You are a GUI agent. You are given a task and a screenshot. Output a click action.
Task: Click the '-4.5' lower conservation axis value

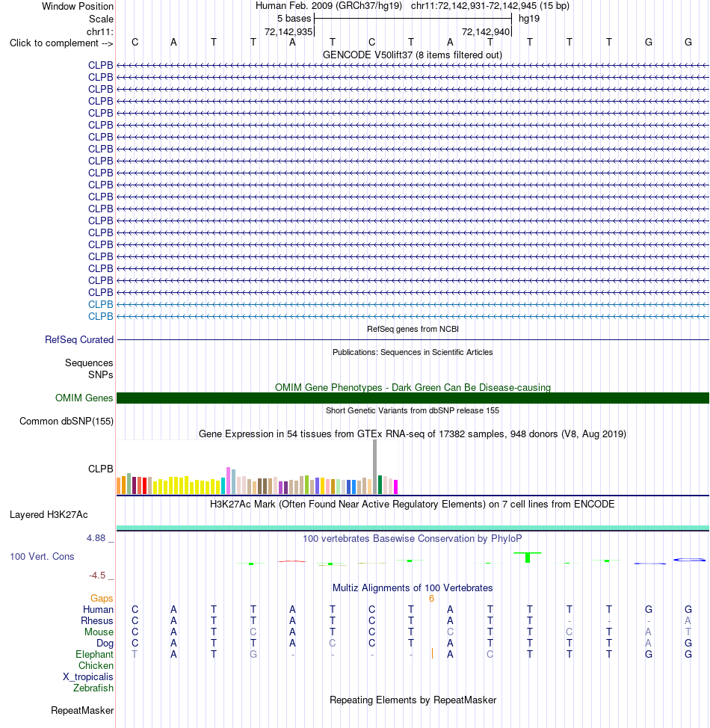click(97, 576)
